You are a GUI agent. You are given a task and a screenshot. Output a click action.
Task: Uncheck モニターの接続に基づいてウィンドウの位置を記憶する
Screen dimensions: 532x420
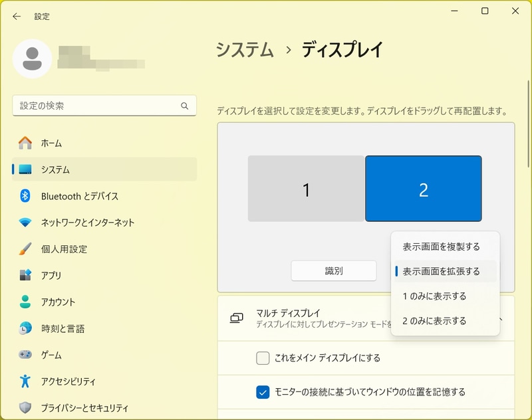click(x=261, y=390)
